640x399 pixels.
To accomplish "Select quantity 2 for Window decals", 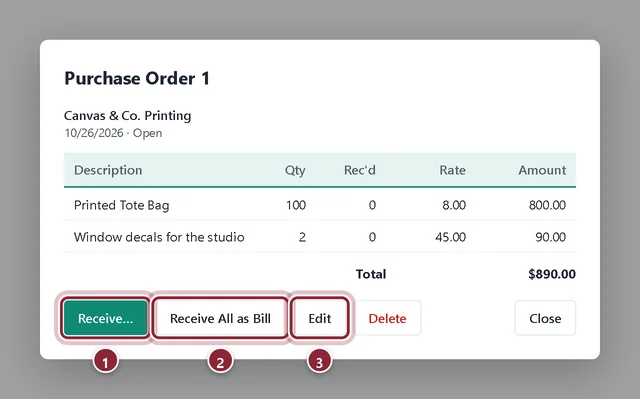I will pos(302,237).
